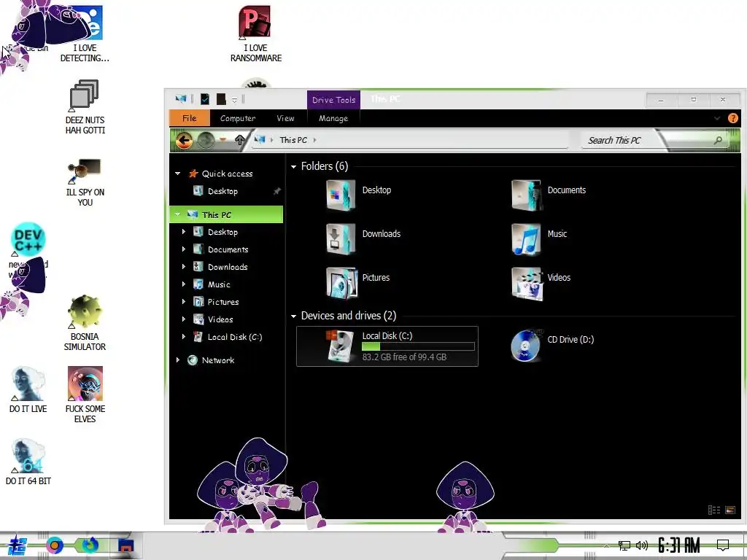Screen dimensions: 747x560
Task: Open the Computer ribbon tab
Action: click(x=238, y=118)
